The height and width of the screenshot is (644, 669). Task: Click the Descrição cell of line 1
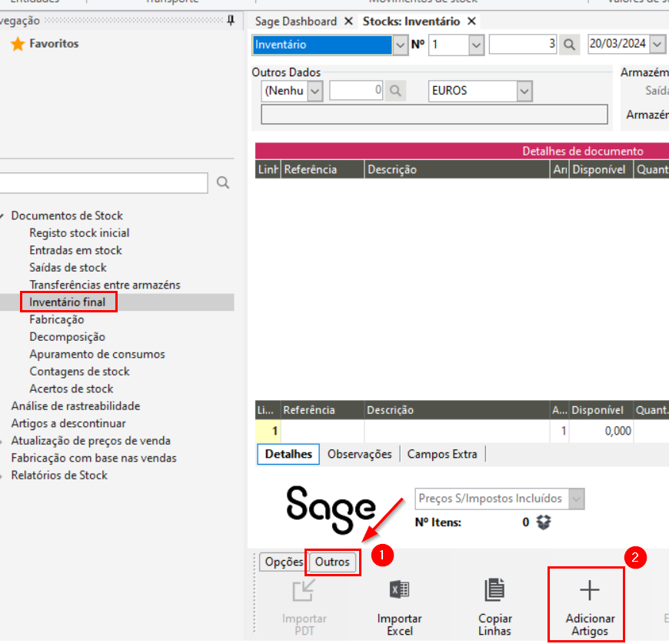[x=457, y=431]
